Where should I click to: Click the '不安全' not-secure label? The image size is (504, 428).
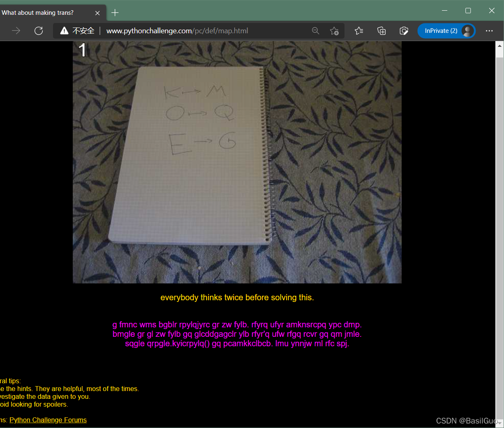pos(83,31)
